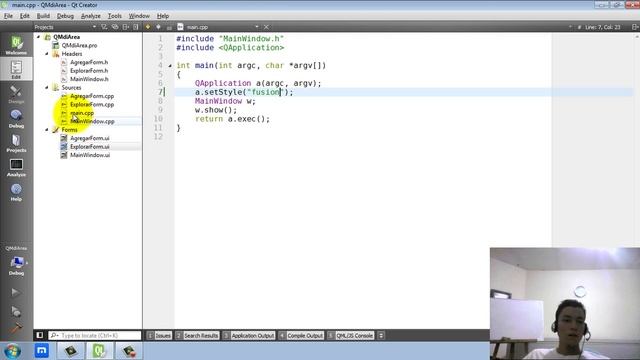Image resolution: width=640 pixels, height=360 pixels.
Task: Select MainWindow.ui form file
Action: click(90, 155)
